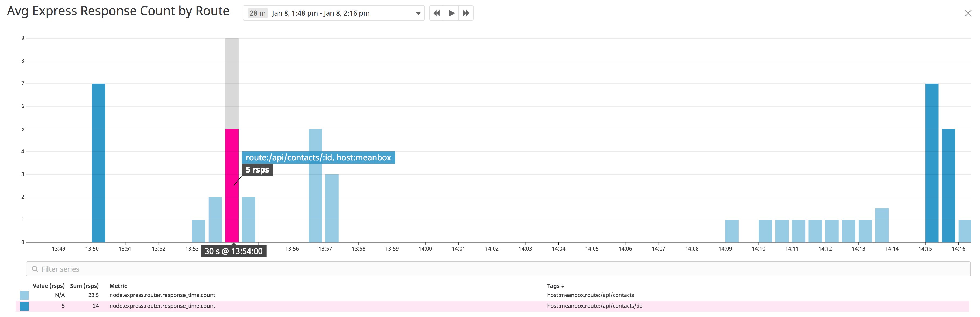Screen dimensions: 980x317
Task: Click the pink highlighted bar at 13:54
Action: click(232, 186)
